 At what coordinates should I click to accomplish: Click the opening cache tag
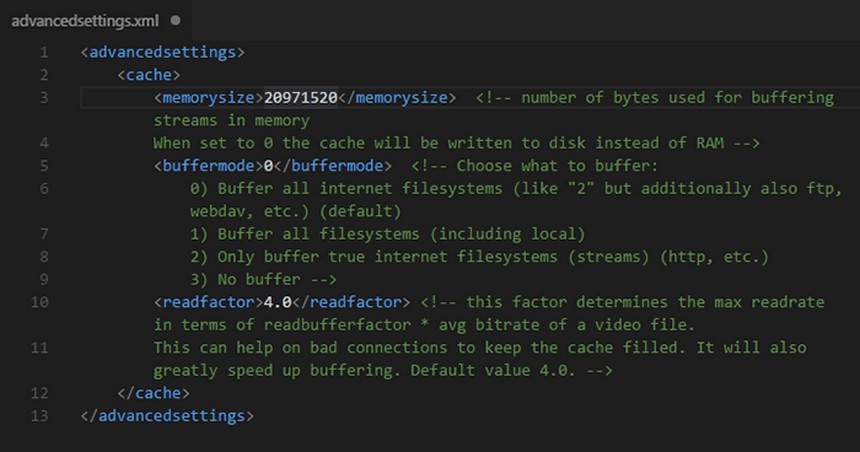click(x=149, y=75)
